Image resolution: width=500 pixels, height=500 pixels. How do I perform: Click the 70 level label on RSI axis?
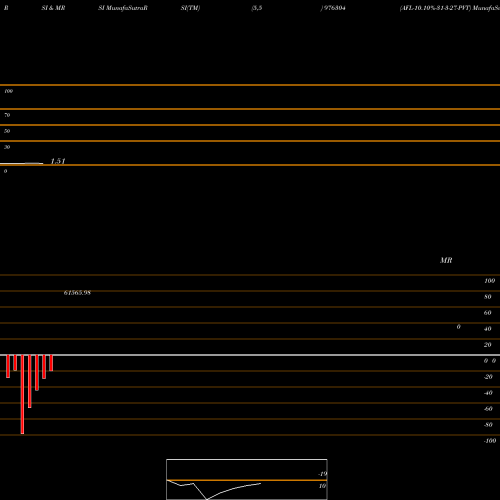coord(7,115)
